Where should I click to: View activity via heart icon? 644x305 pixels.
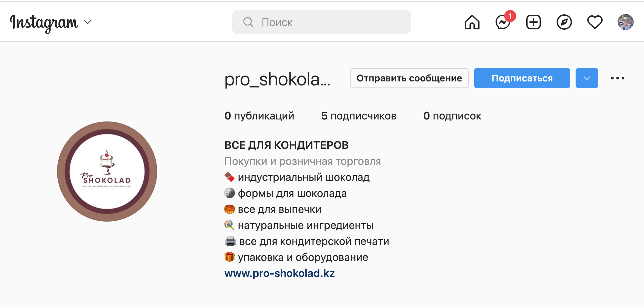[x=595, y=22]
